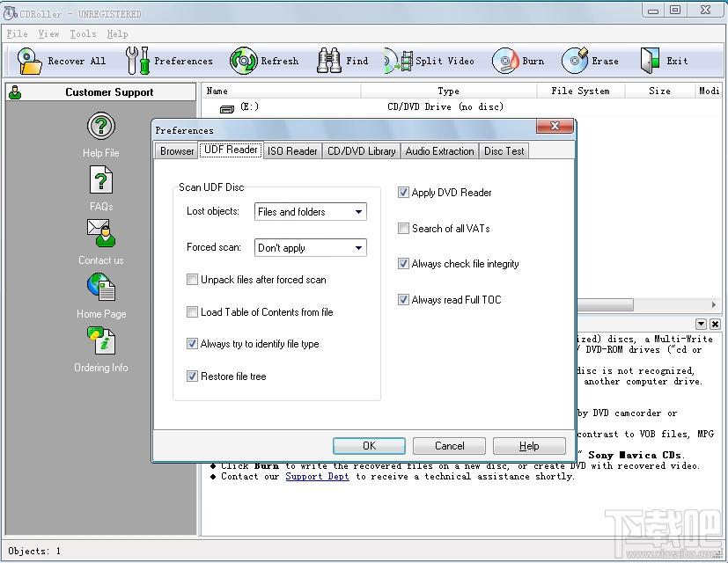This screenshot has width=728, height=563.
Task: Click the Burn disc icon
Action: pos(505,61)
